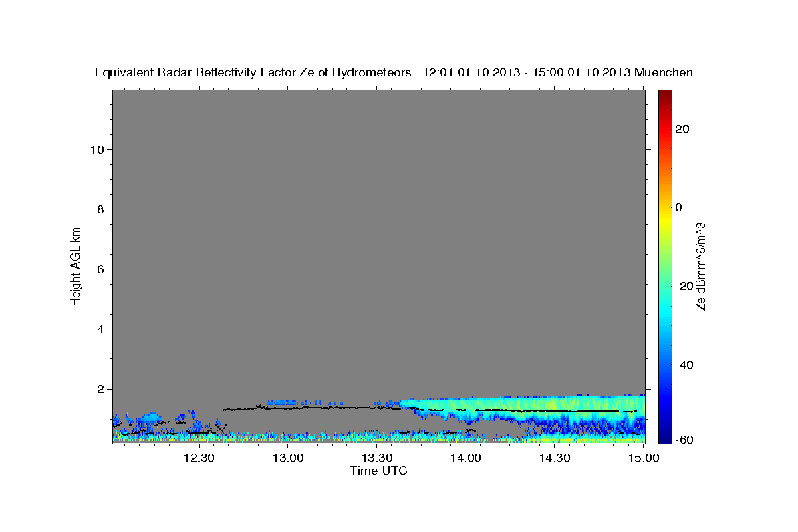Click the height tick label '6'
Viewport: 798px width, 532px height.
pos(99,269)
